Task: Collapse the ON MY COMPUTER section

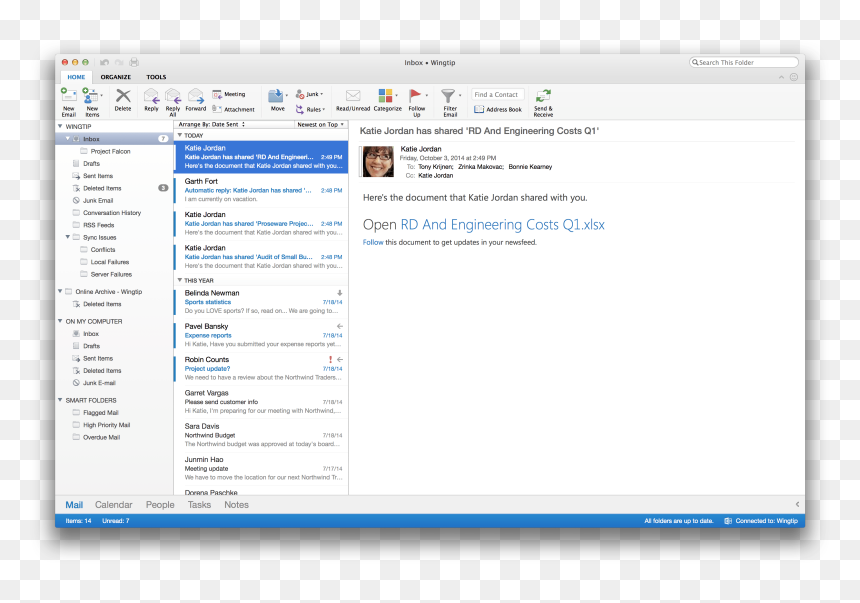Action: [x=60, y=321]
